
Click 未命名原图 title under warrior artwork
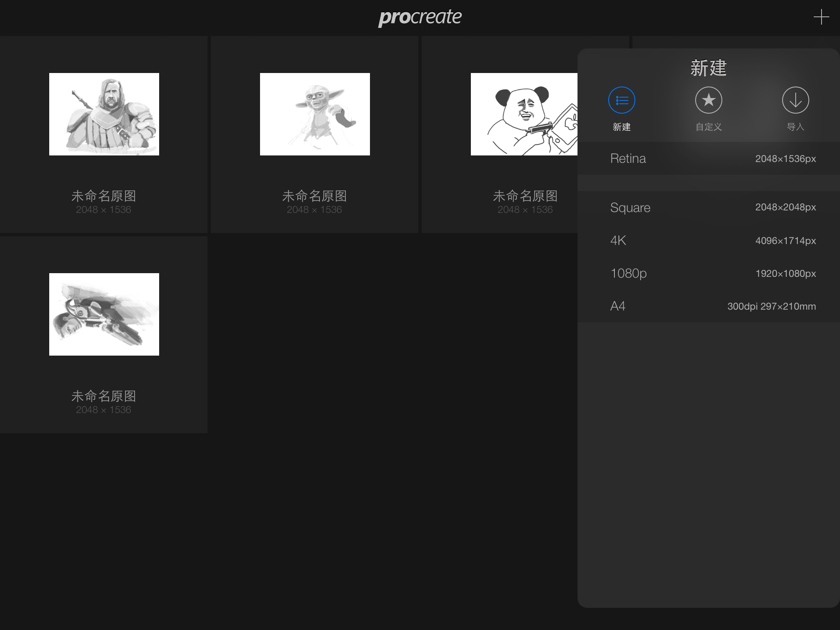click(x=104, y=196)
